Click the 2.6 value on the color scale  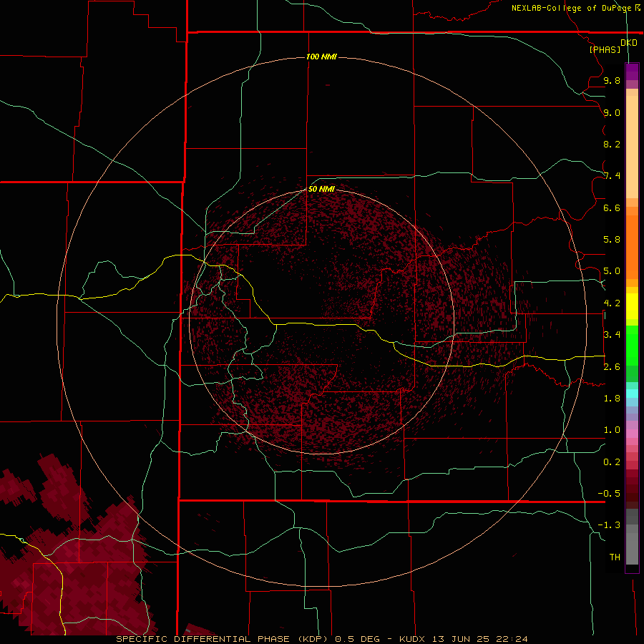tap(612, 367)
